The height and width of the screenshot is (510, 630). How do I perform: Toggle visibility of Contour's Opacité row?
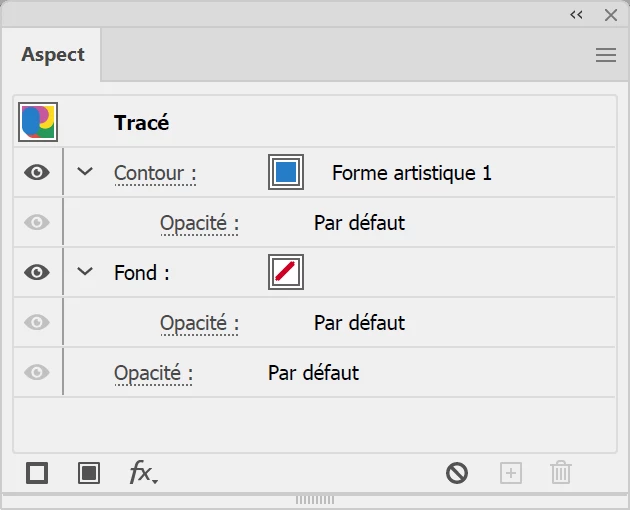pos(37,222)
